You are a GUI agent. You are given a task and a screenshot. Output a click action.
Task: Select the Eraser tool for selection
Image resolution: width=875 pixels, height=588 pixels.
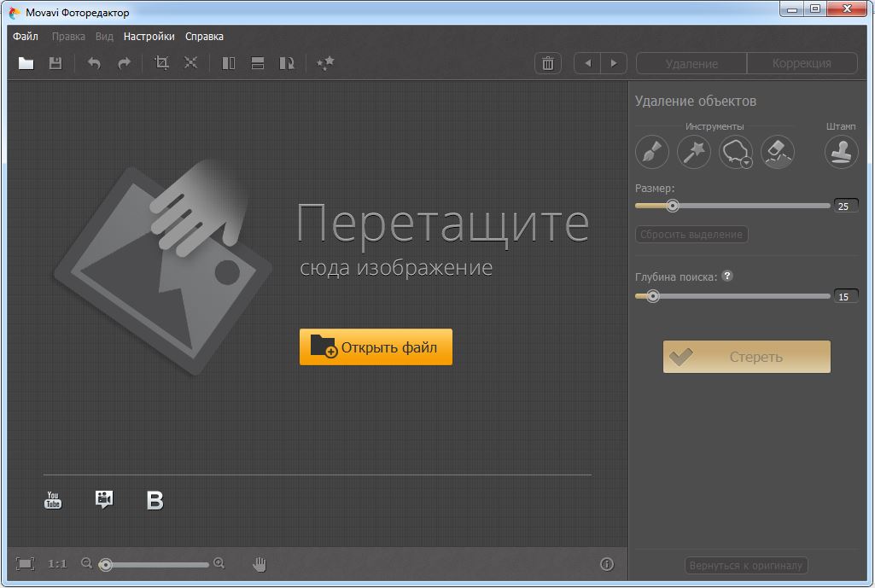coord(777,153)
